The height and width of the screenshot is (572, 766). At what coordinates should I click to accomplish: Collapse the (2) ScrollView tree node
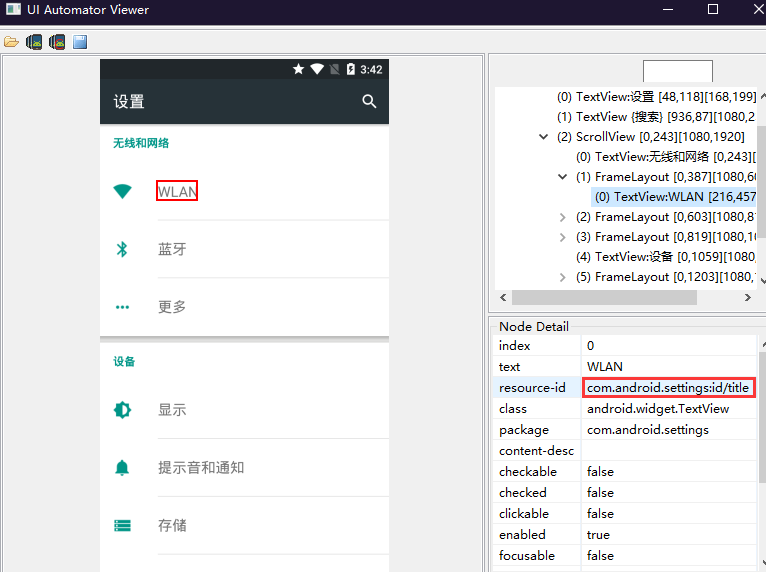coord(543,137)
